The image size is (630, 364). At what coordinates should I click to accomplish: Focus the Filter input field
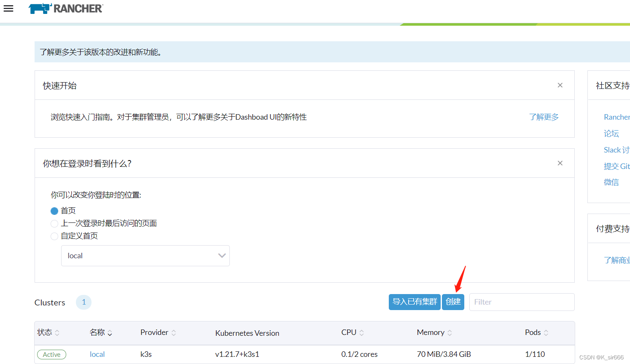point(522,302)
